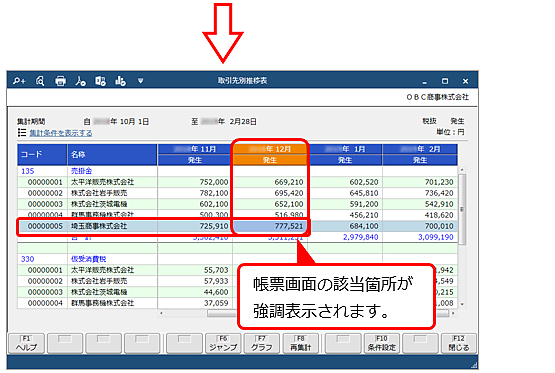Click the vertical scrollbar thumb
This screenshot has width=555, height=373.
tap(462, 209)
